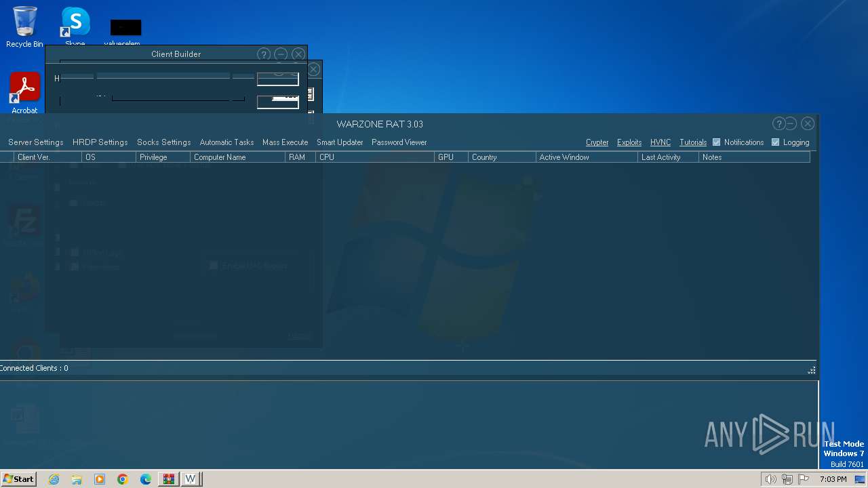Click the 7:03 PM taskbar clock
The height and width of the screenshot is (488, 868).
833,479
